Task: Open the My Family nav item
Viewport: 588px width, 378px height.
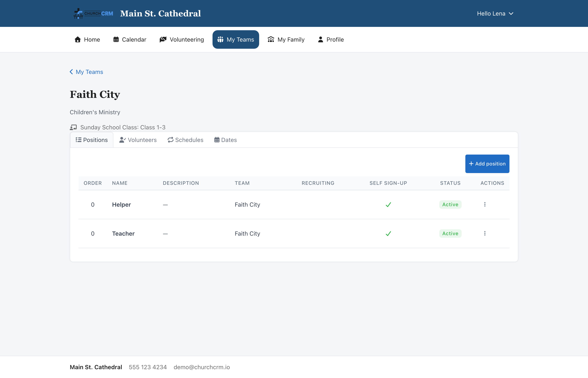Action: pos(286,39)
